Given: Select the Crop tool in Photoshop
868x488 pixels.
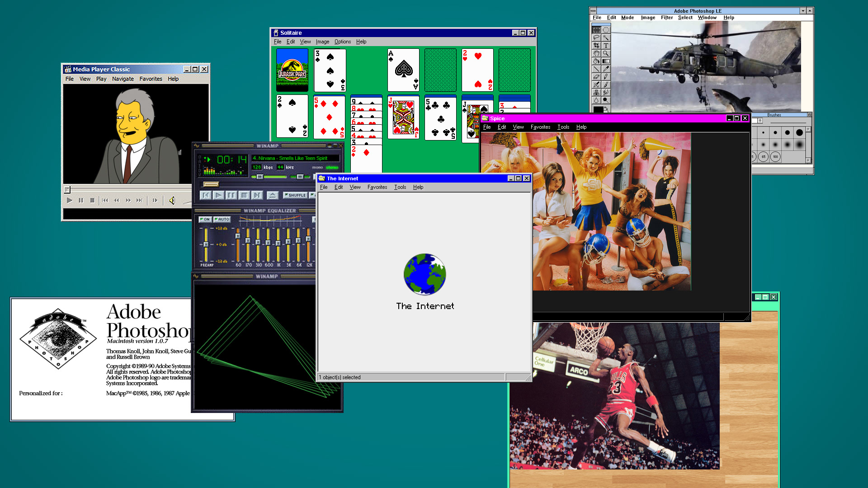Looking at the screenshot, I should click(x=596, y=46).
